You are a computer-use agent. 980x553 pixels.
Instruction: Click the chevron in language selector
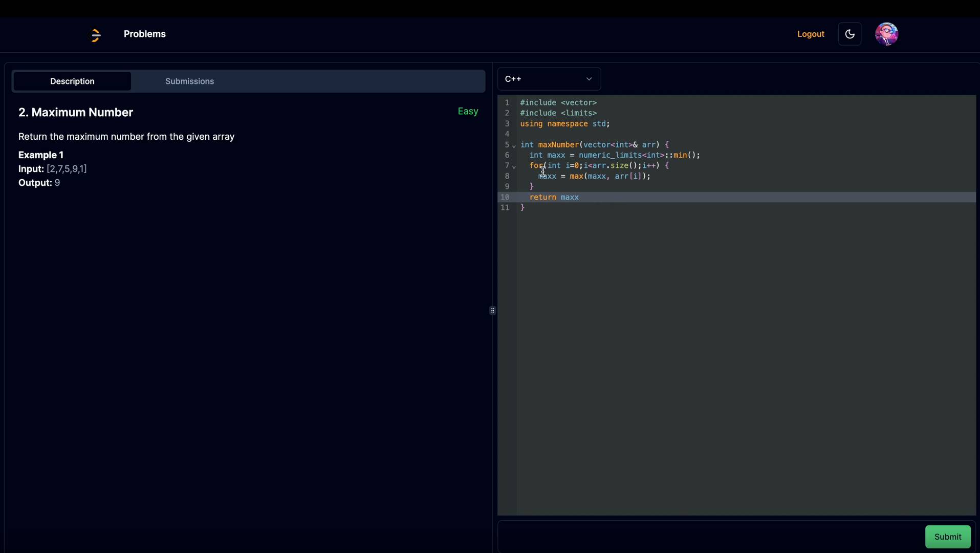click(589, 79)
